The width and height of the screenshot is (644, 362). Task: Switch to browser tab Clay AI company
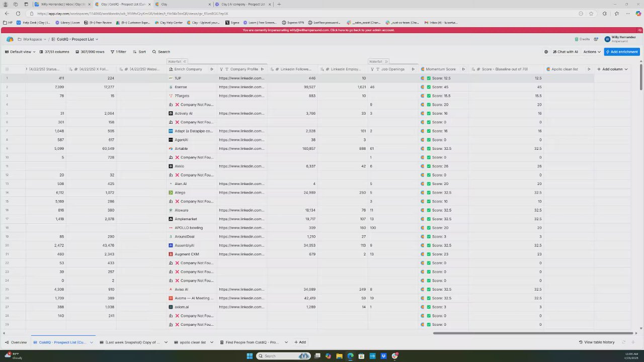243,4
